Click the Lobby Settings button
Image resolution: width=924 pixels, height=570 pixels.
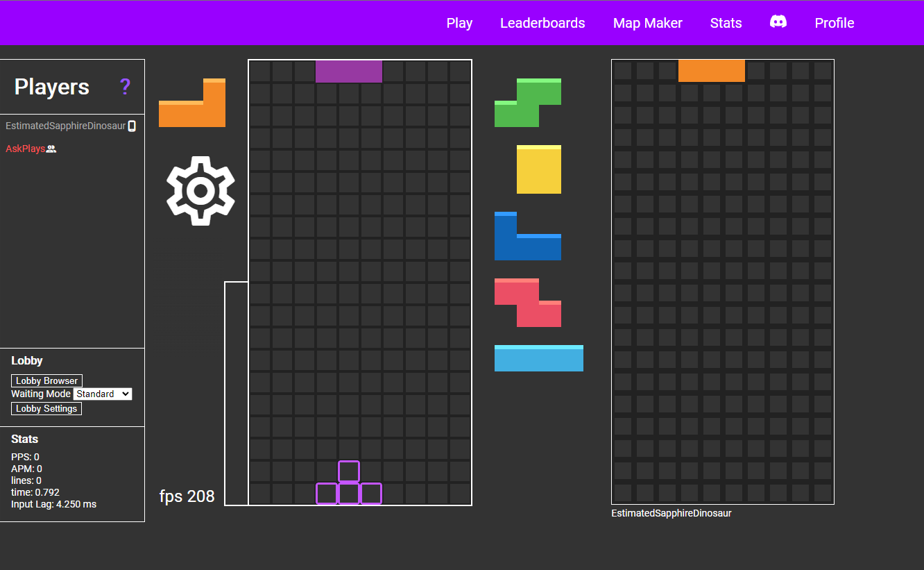coord(46,408)
